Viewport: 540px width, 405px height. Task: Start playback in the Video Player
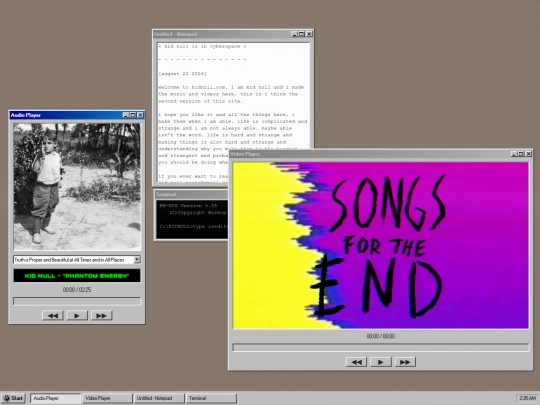381,362
